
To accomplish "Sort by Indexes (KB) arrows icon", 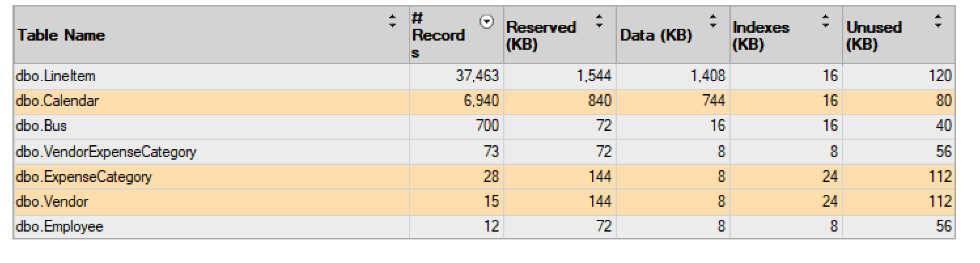I will pos(826,21).
